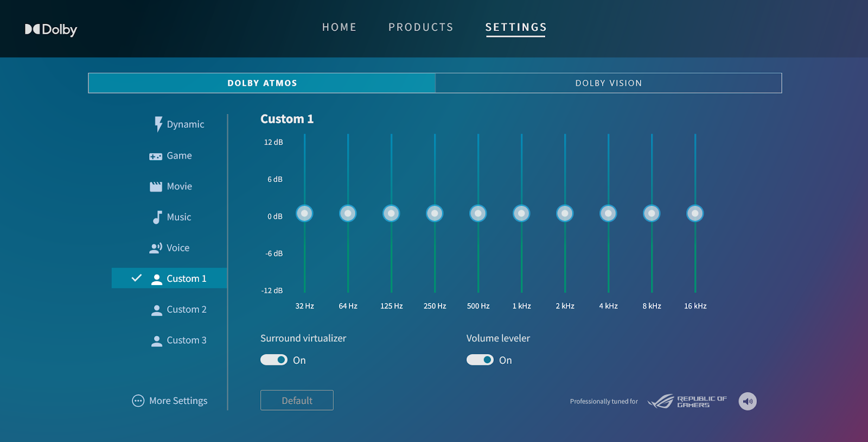Choose the Movie profile label
This screenshot has height=442, width=868.
tap(180, 186)
